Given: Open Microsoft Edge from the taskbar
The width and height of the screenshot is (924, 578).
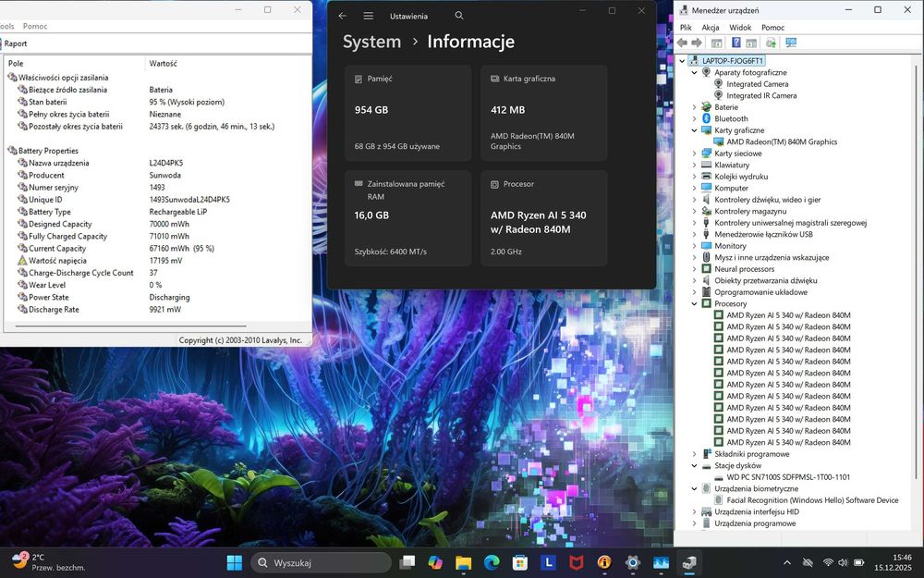Looking at the screenshot, I should point(492,562).
